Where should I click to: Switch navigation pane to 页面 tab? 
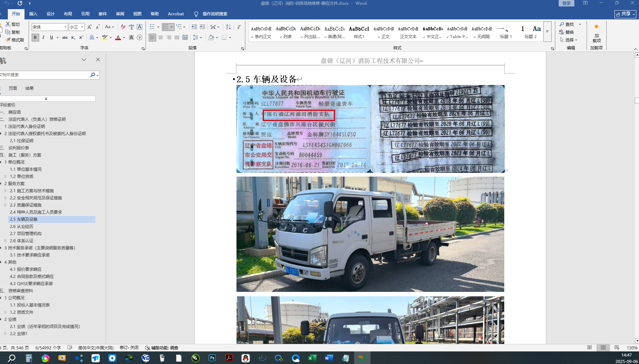13,88
